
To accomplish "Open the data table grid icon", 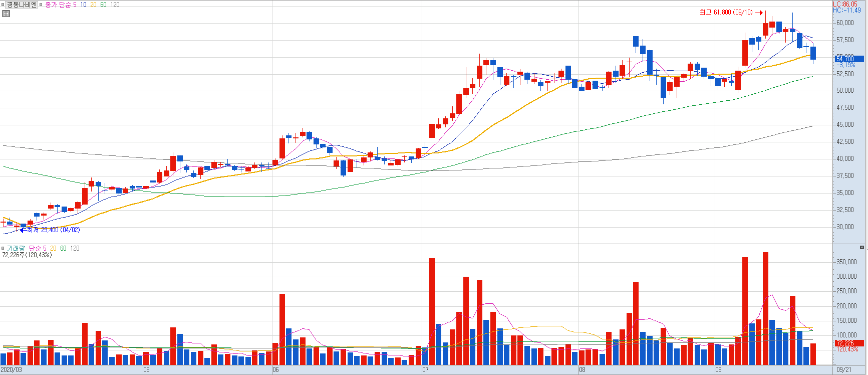I will pyautogui.click(x=6, y=14).
